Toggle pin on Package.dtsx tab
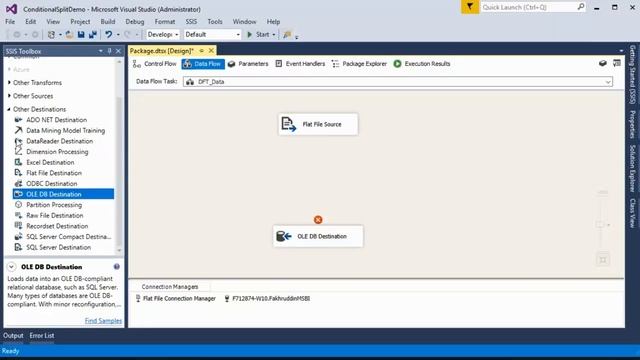Viewport: 640px width, 360px height. [202, 51]
